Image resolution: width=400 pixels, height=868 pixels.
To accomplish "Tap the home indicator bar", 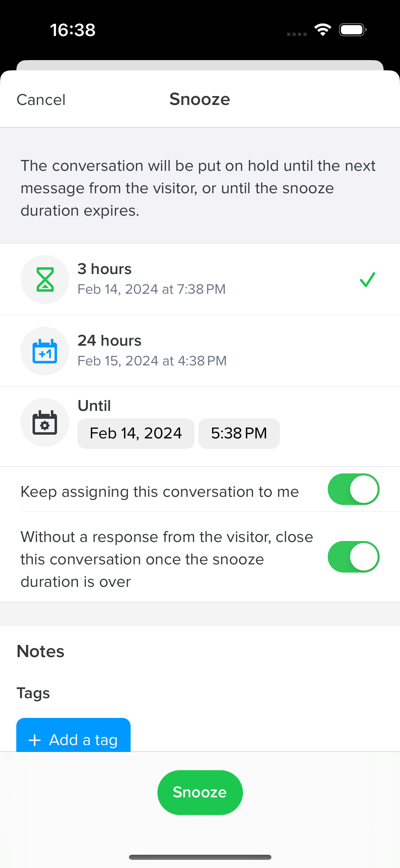I will [x=200, y=857].
